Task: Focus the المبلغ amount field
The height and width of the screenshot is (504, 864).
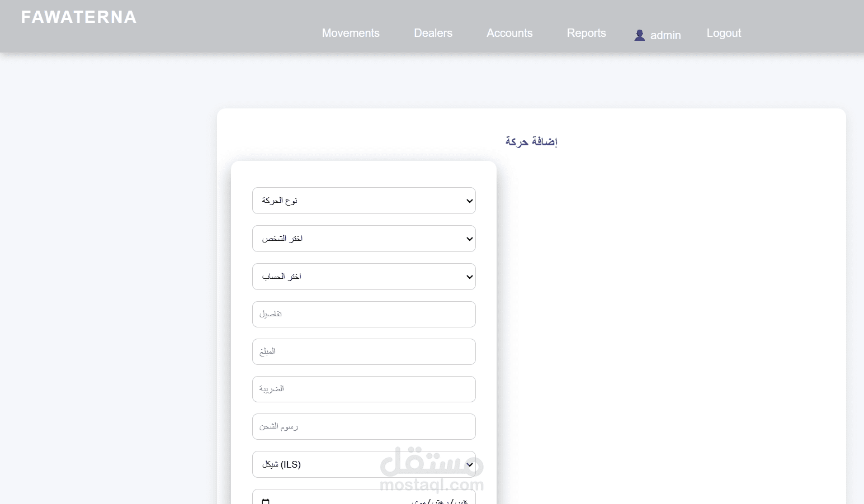Action: tap(364, 351)
